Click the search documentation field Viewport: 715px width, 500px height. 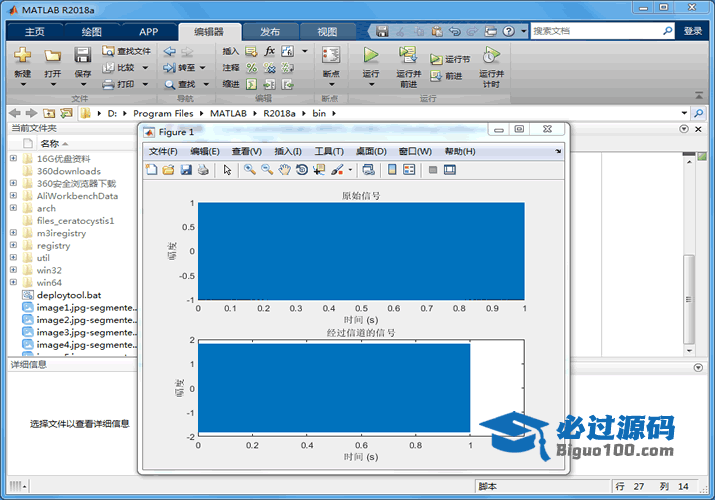(596, 31)
